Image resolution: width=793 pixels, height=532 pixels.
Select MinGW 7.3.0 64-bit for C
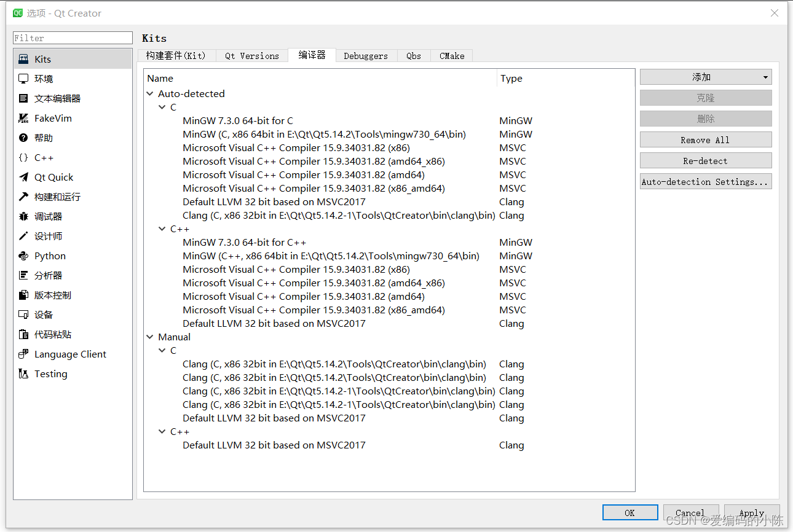click(389, 121)
